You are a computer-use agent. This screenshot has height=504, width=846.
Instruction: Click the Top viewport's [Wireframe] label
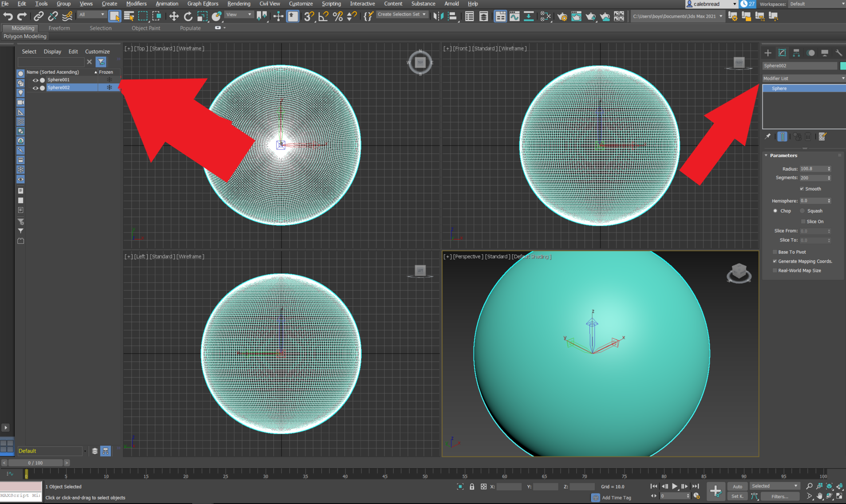point(190,49)
